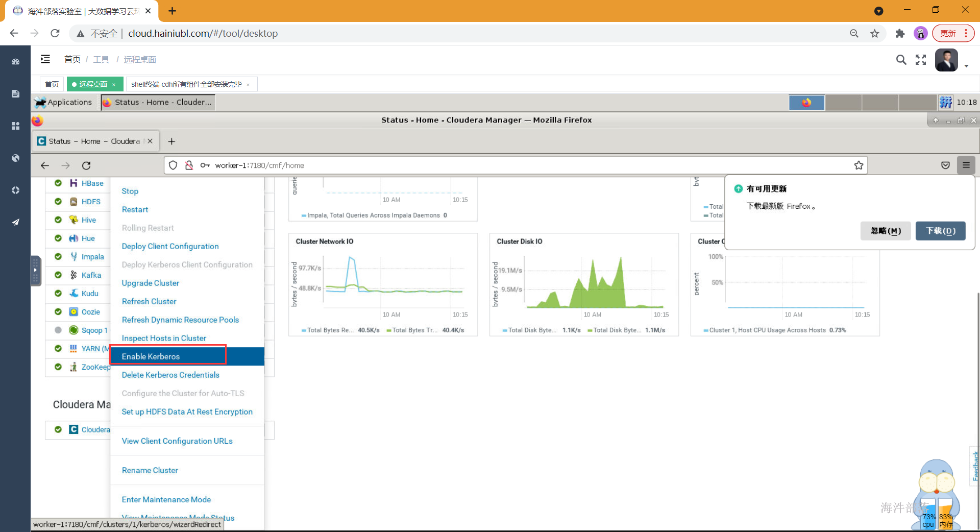Select Stop from the cluster menu

[x=130, y=191]
